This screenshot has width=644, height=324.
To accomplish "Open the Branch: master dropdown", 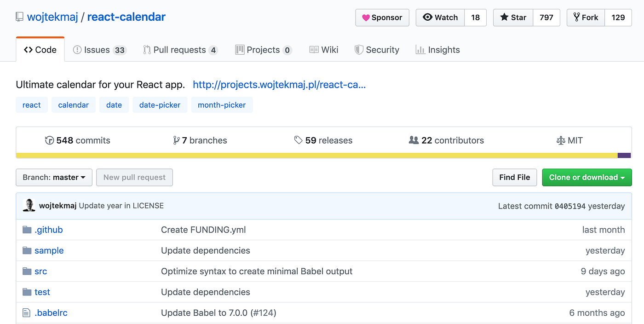I will [54, 177].
